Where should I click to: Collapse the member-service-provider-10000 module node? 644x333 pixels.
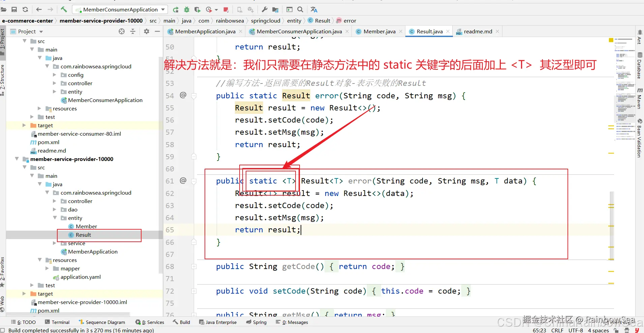(x=17, y=159)
